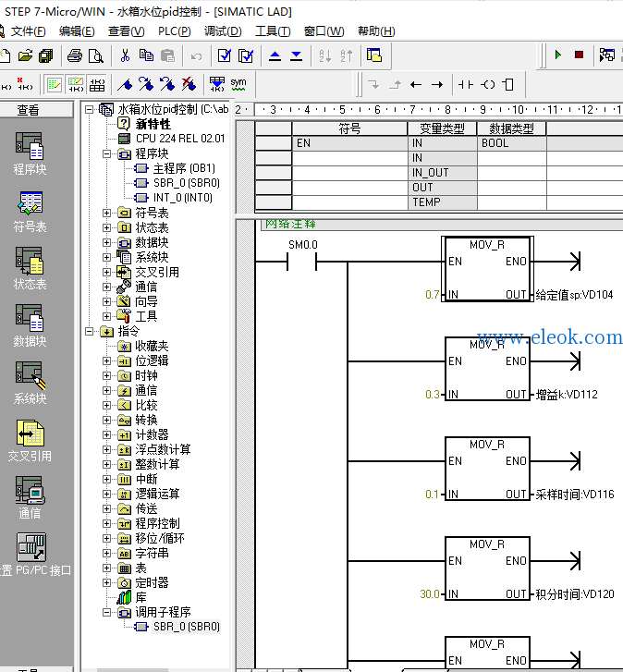The image size is (623, 672).
Task: Click the 0.3 input value
Action: pos(433,395)
